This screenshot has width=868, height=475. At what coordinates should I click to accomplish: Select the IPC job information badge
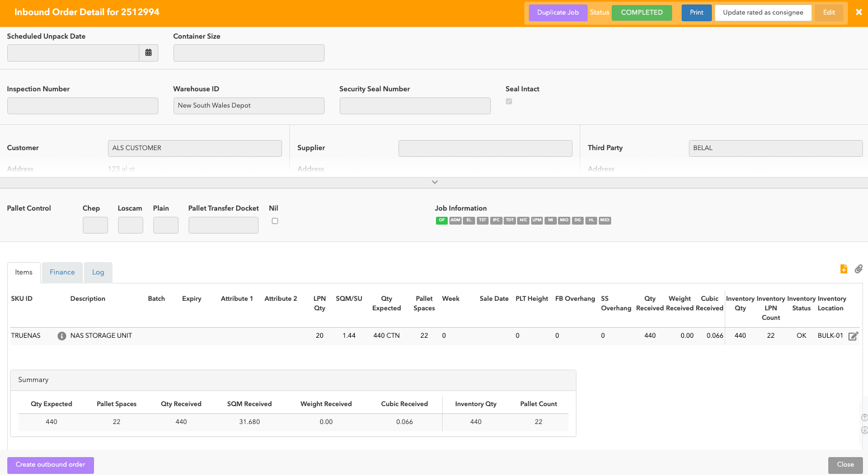tap(496, 220)
